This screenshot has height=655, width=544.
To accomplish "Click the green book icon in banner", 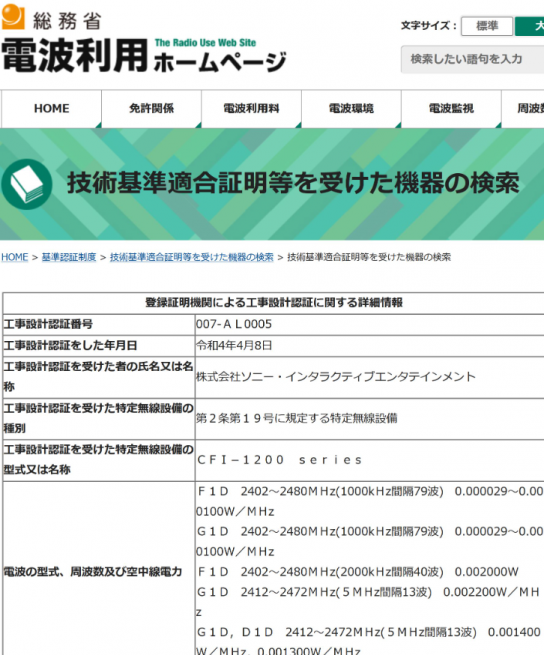I will 27,184.
